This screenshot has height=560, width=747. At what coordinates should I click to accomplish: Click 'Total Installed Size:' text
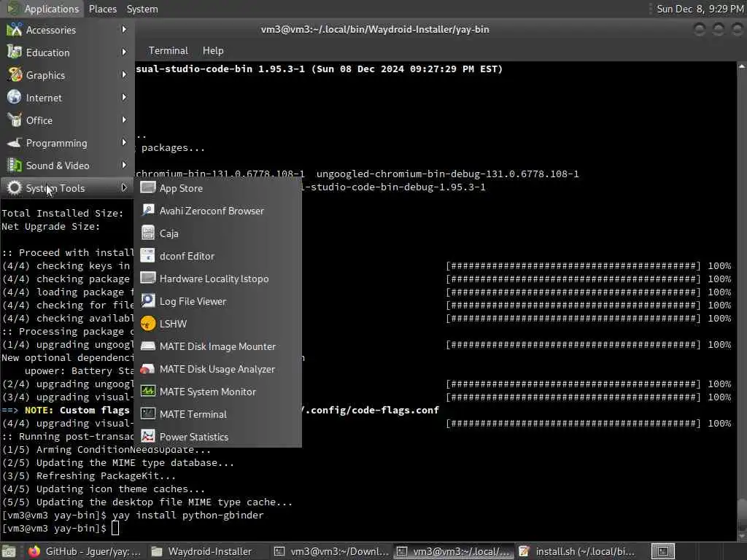[63, 214]
